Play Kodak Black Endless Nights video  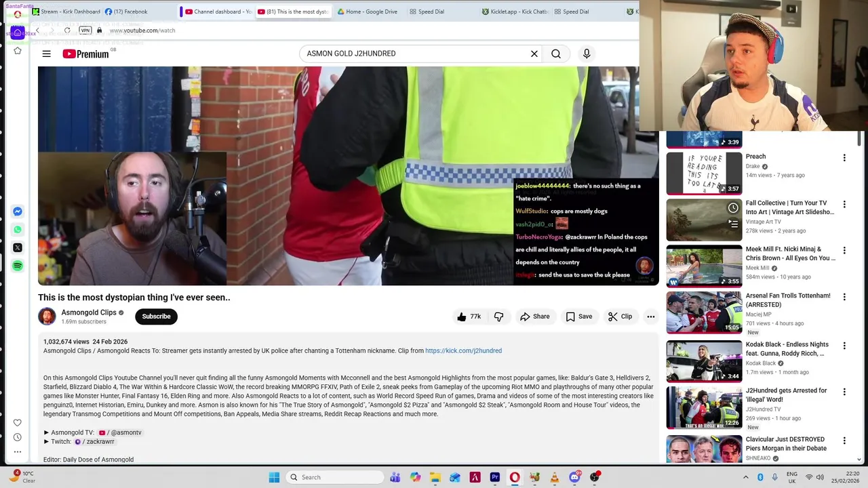coord(704,361)
